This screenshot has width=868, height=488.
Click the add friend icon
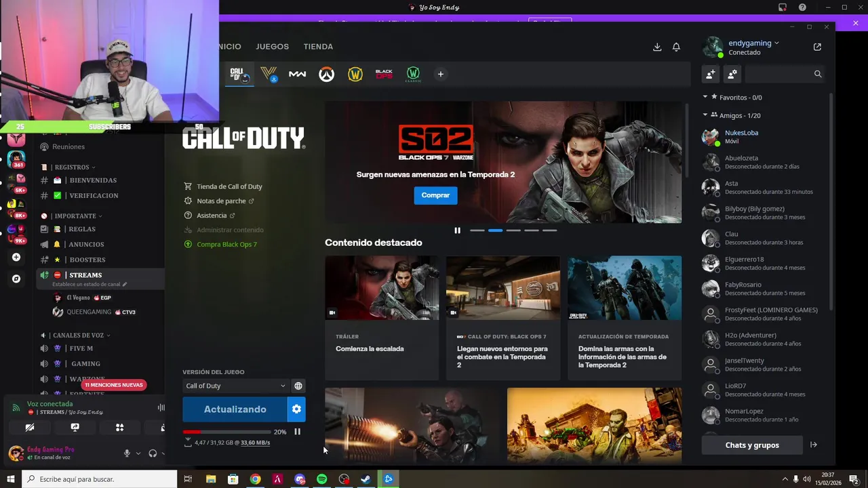(711, 74)
